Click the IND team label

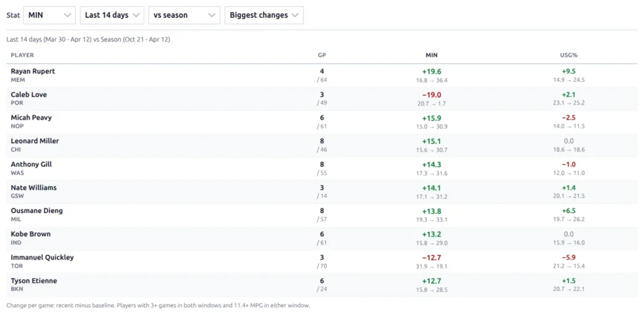coord(16,242)
